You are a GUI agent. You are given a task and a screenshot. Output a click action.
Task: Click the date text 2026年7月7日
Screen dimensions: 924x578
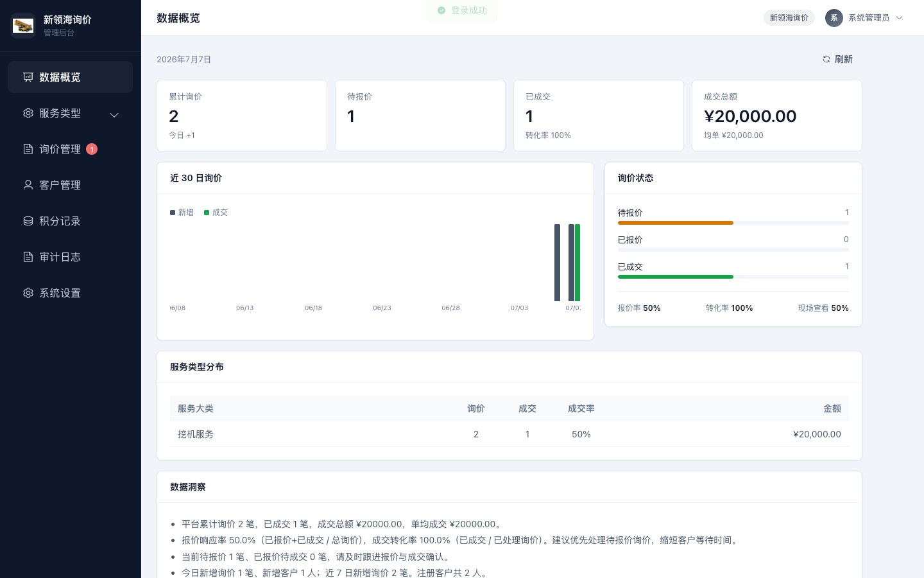coord(184,59)
